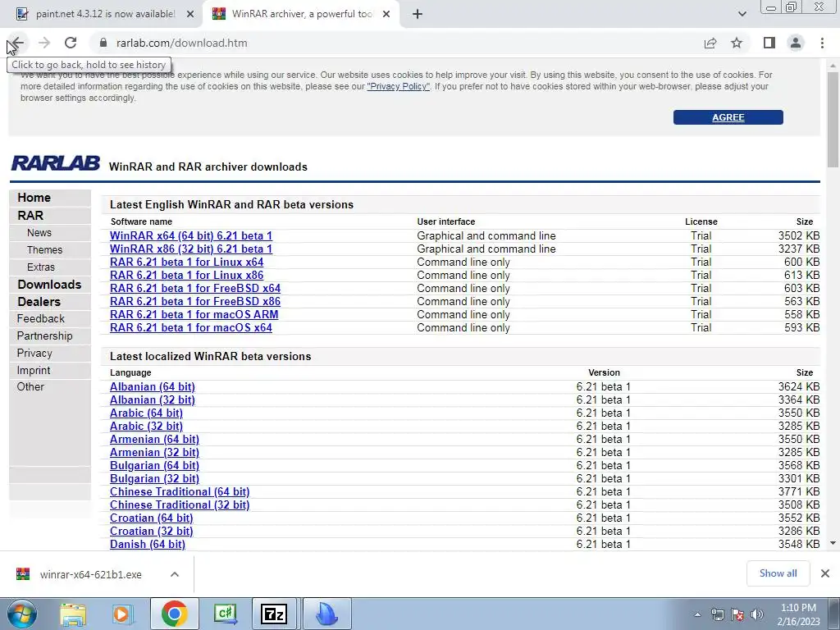
Task: Show hidden system tray icons
Action: 697,615
